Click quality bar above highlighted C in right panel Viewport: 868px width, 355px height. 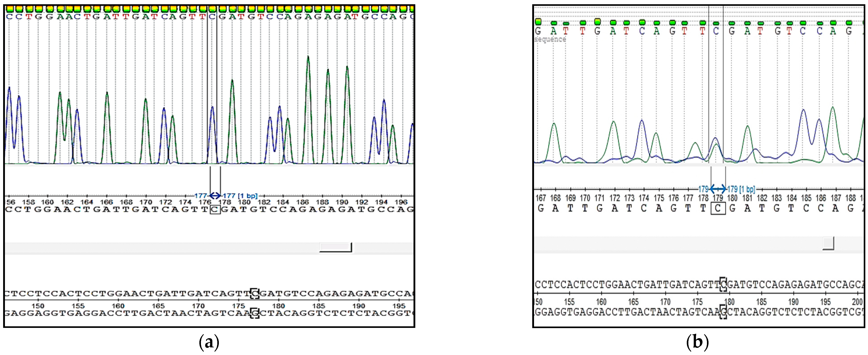tap(716, 24)
